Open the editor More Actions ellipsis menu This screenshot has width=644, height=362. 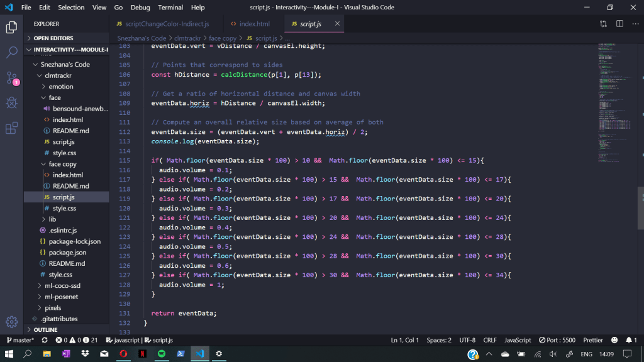tap(635, 24)
